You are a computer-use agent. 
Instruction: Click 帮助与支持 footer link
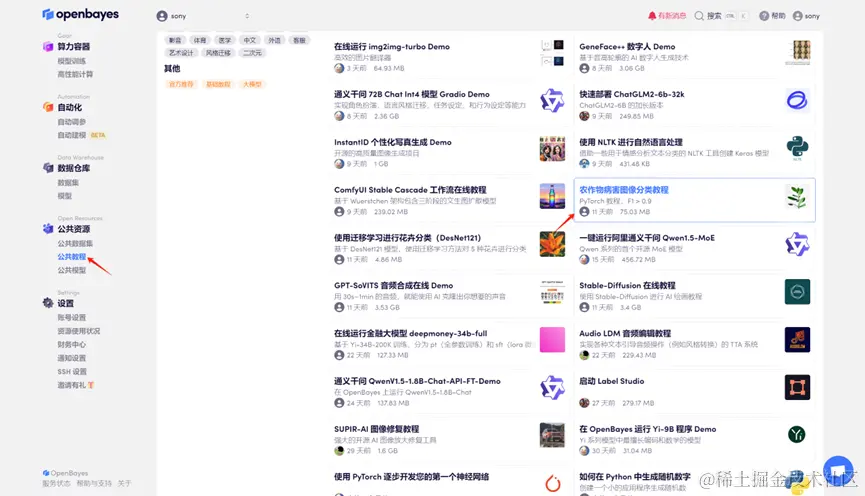(x=94, y=483)
